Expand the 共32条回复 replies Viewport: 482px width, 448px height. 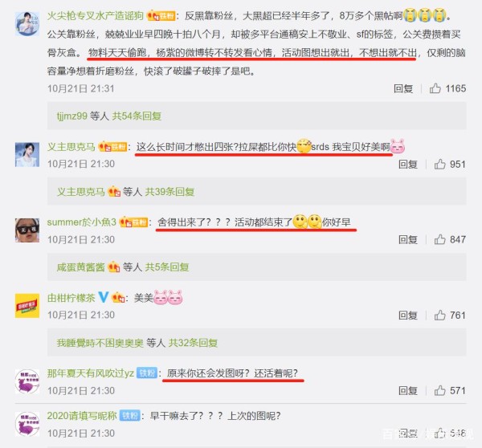coord(193,343)
